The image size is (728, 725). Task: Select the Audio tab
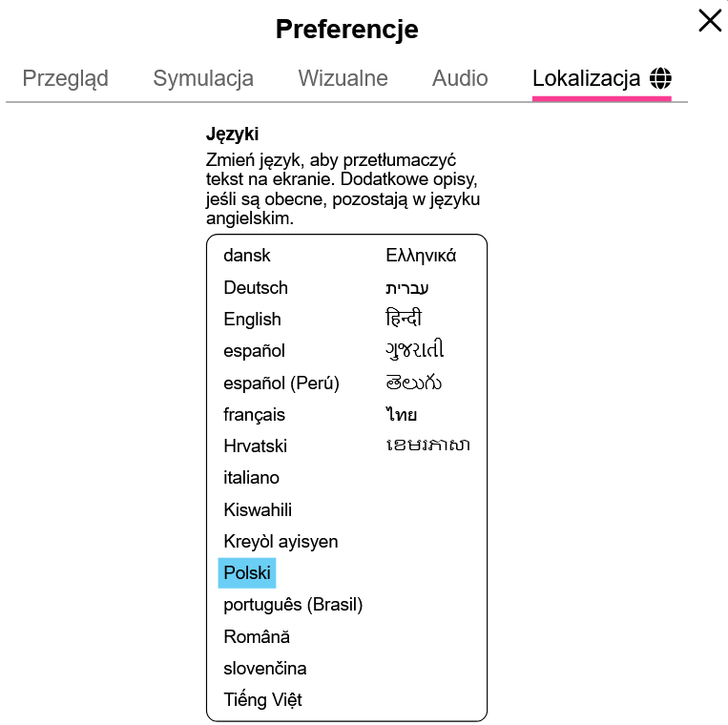point(460,78)
